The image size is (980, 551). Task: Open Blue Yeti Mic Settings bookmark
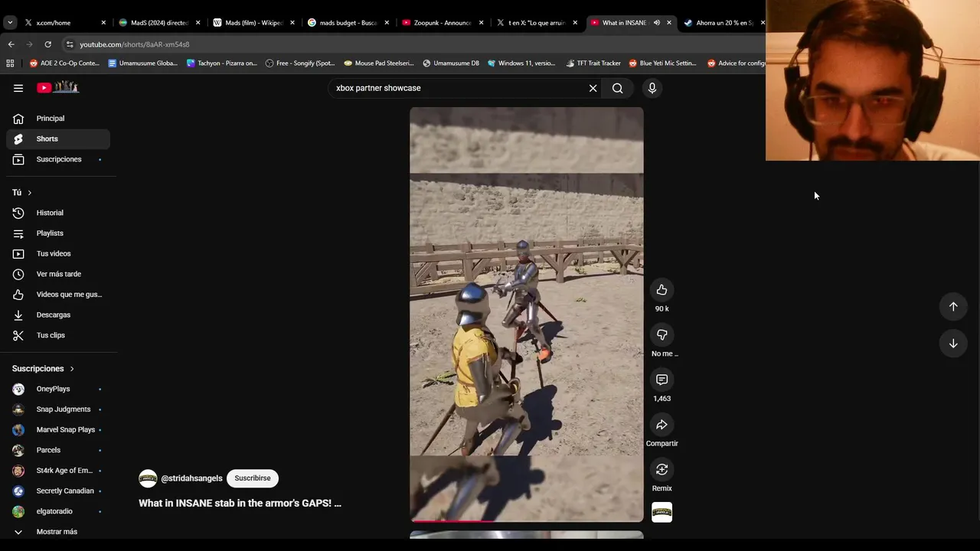click(x=663, y=64)
